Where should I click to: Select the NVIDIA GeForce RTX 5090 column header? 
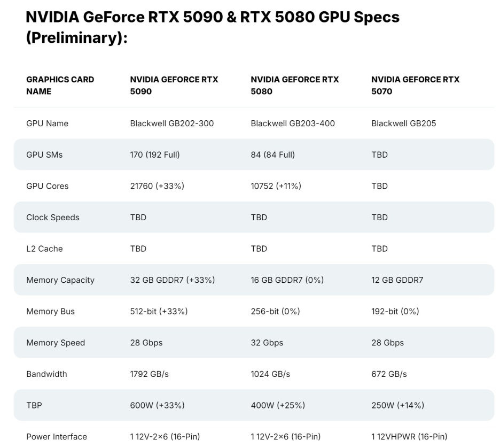(174, 86)
